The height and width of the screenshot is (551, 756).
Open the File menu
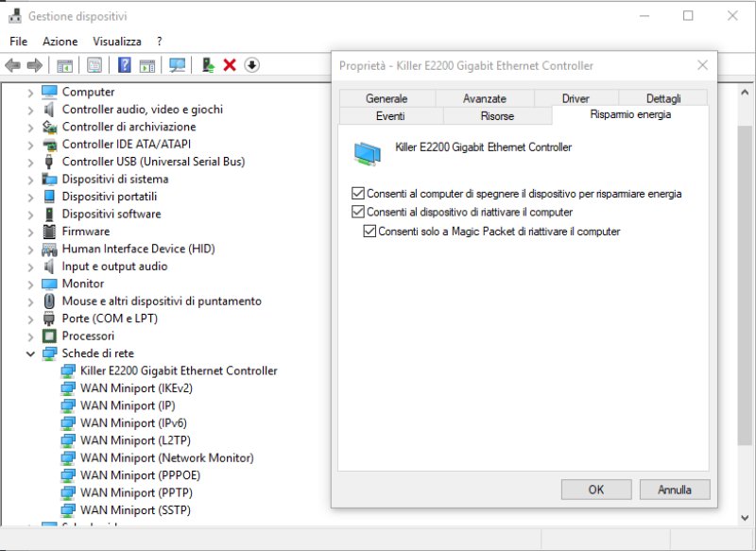click(18, 42)
